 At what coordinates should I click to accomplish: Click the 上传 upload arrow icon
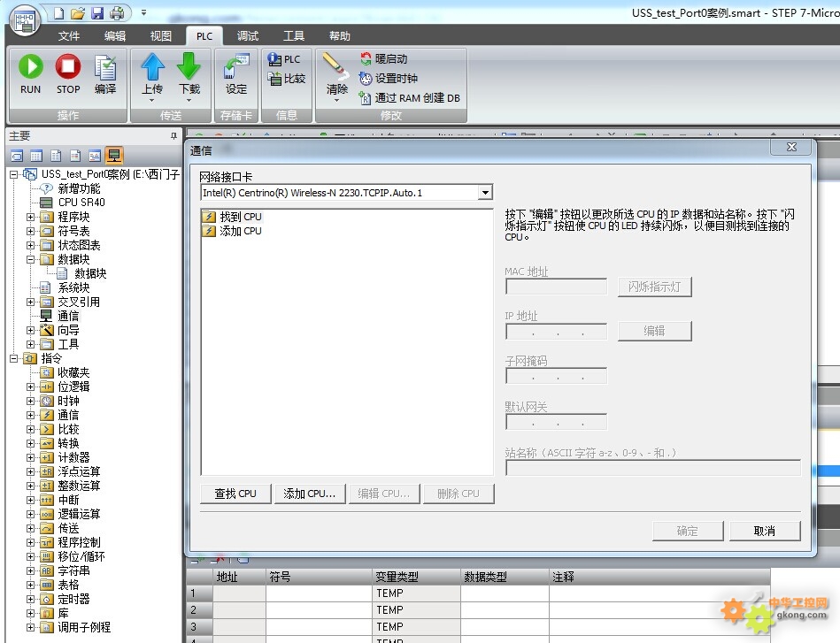[152, 67]
